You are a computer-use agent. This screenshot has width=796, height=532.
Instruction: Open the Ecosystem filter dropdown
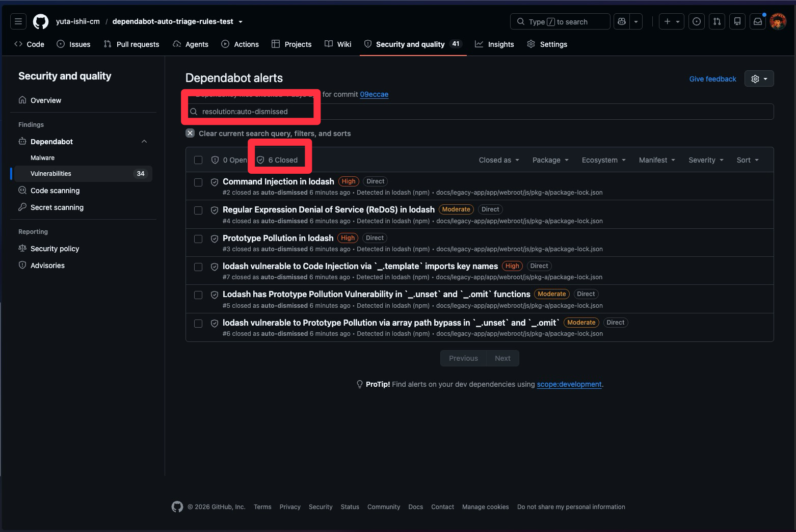pyautogui.click(x=604, y=160)
